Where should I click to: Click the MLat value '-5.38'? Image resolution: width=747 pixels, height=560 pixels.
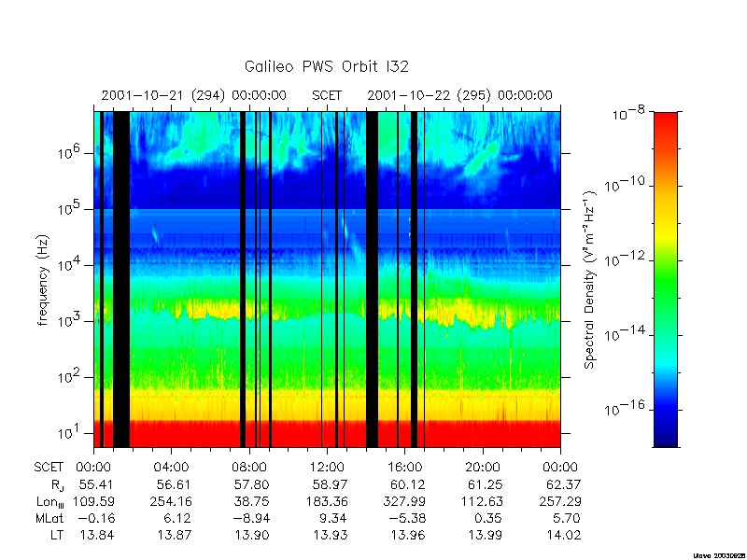(406, 518)
